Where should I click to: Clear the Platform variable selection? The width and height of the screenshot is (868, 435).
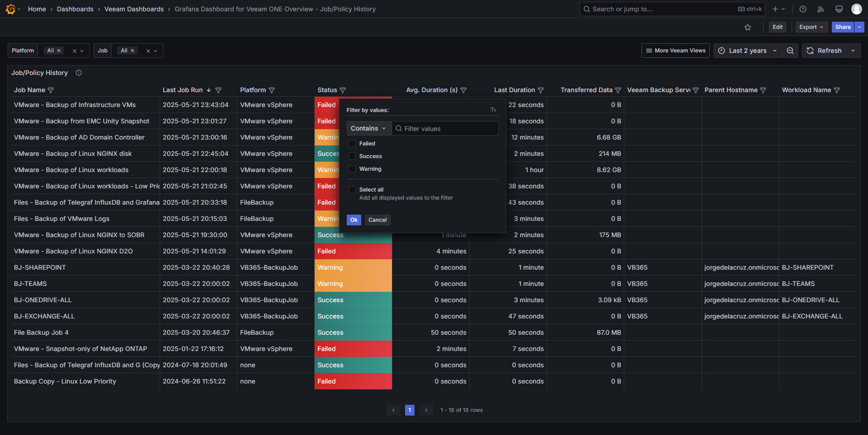point(75,51)
